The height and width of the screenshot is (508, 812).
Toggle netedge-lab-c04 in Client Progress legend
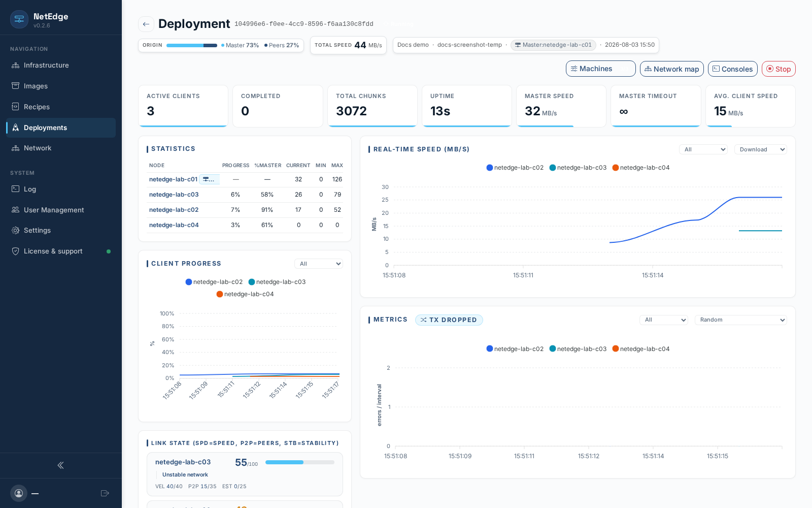coord(245,294)
